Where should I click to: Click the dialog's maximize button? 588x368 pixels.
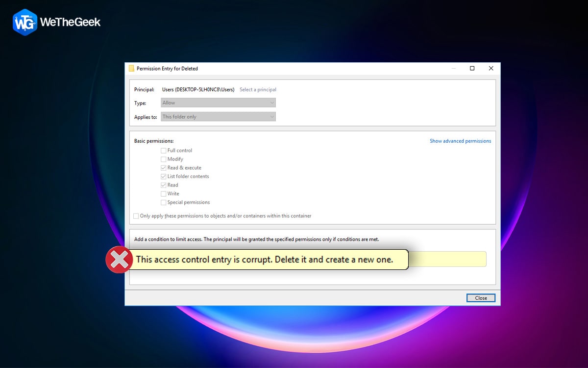click(x=472, y=68)
